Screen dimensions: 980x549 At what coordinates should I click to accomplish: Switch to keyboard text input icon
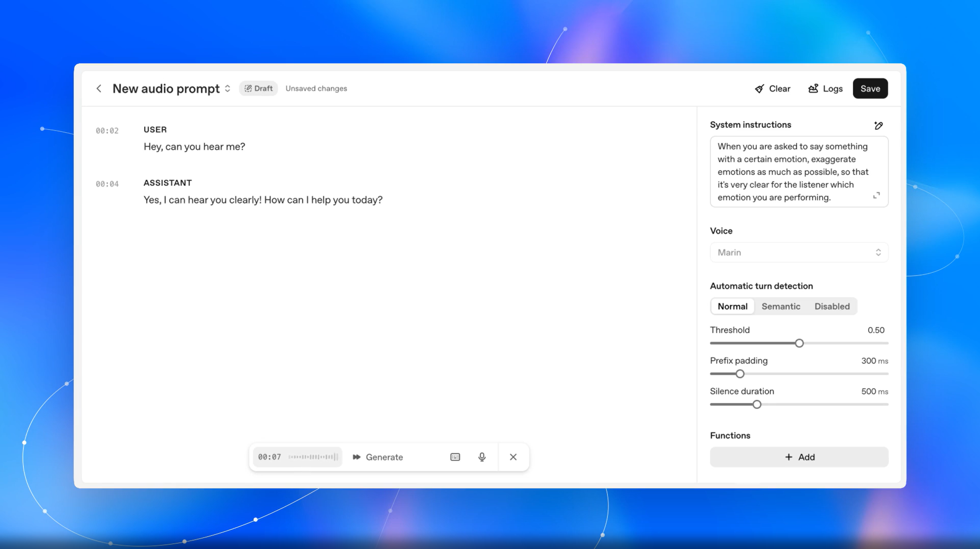pyautogui.click(x=455, y=457)
